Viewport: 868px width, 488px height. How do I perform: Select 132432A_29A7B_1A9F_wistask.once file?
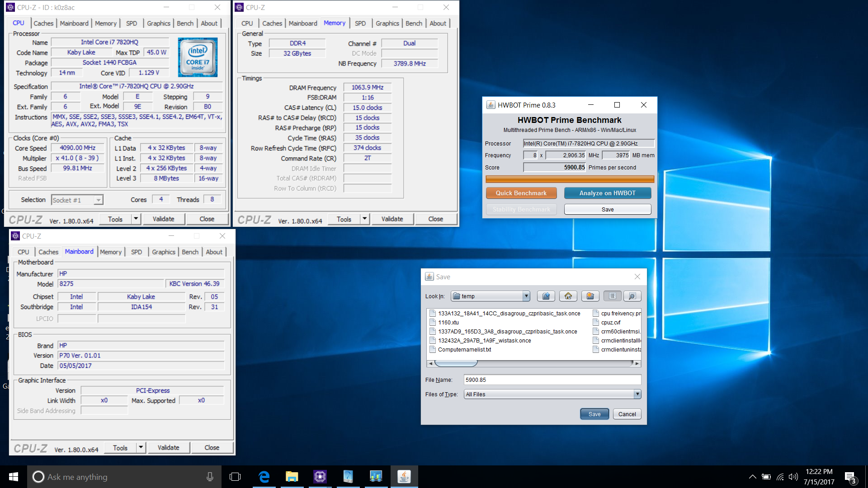[x=484, y=340]
